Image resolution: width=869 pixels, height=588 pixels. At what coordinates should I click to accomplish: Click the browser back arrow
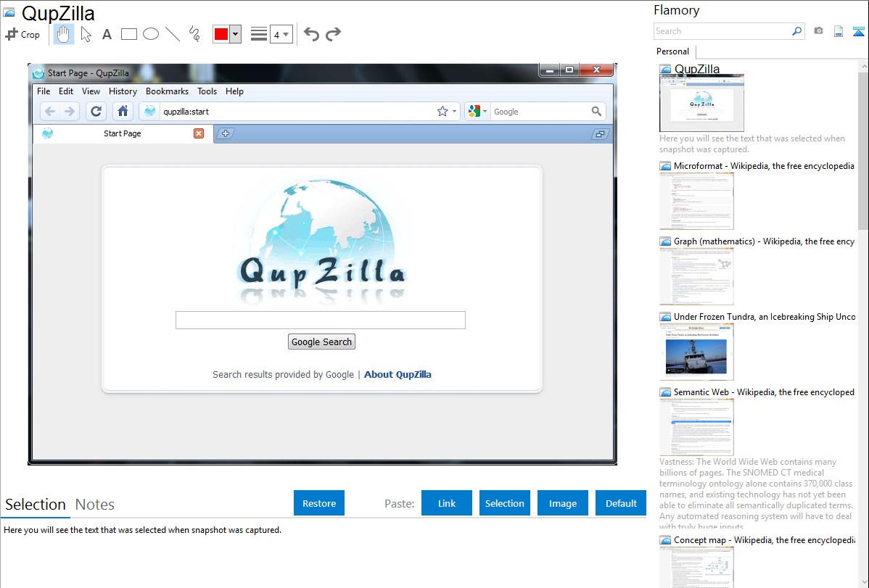click(50, 112)
